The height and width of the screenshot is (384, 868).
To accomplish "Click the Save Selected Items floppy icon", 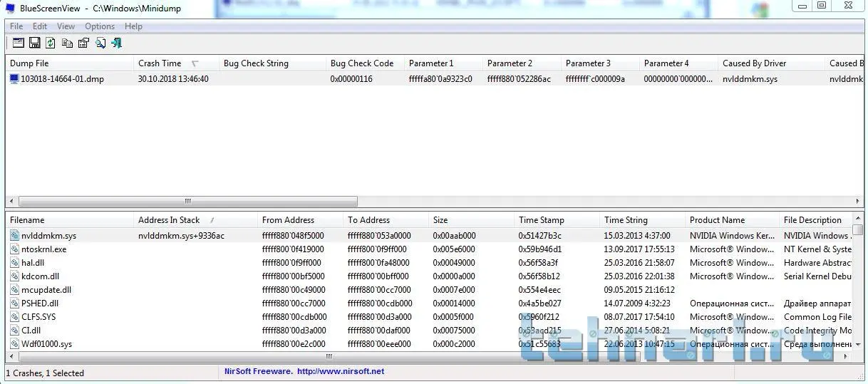I will (x=34, y=43).
